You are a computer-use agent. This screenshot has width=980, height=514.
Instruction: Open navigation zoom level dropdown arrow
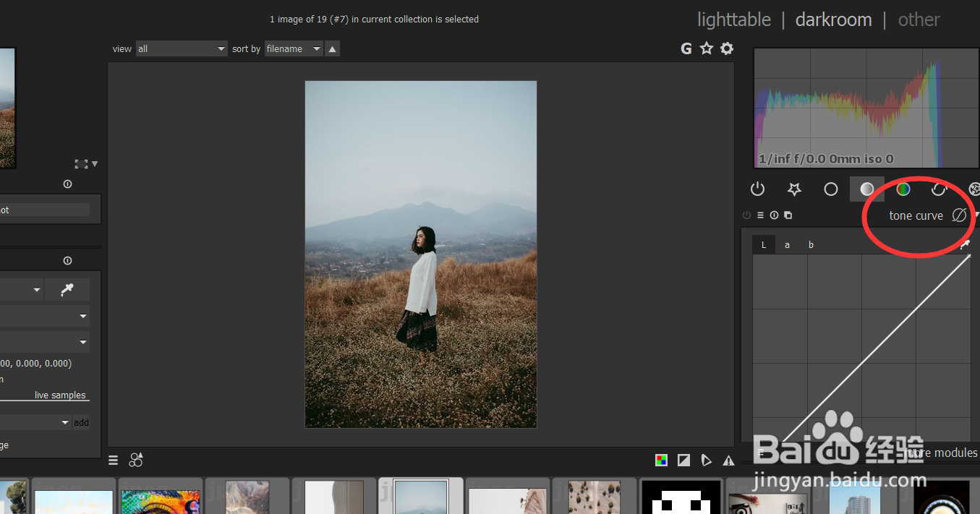(x=95, y=164)
